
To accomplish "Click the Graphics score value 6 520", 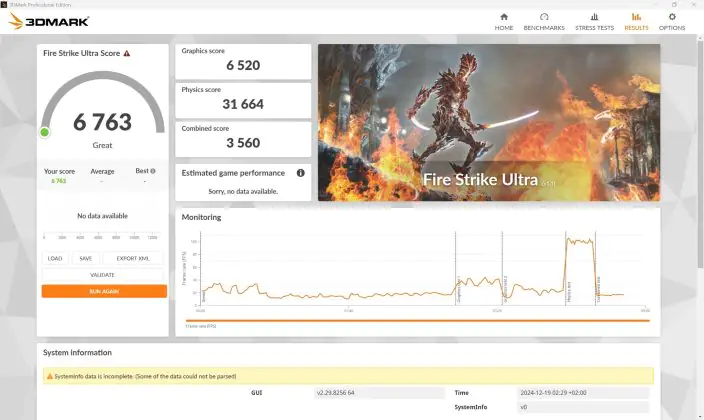I will click(x=243, y=65).
